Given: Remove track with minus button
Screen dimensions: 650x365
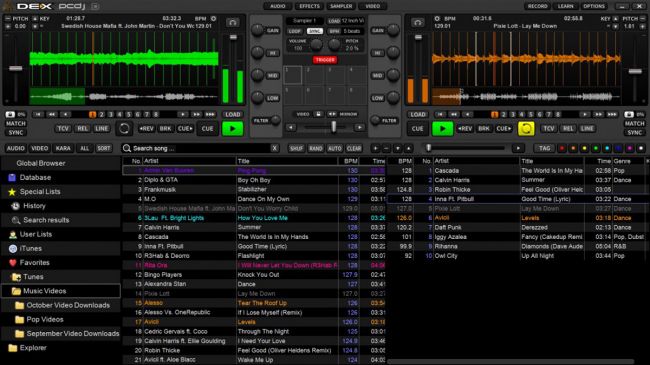Looking at the screenshot, I should coord(386,148).
